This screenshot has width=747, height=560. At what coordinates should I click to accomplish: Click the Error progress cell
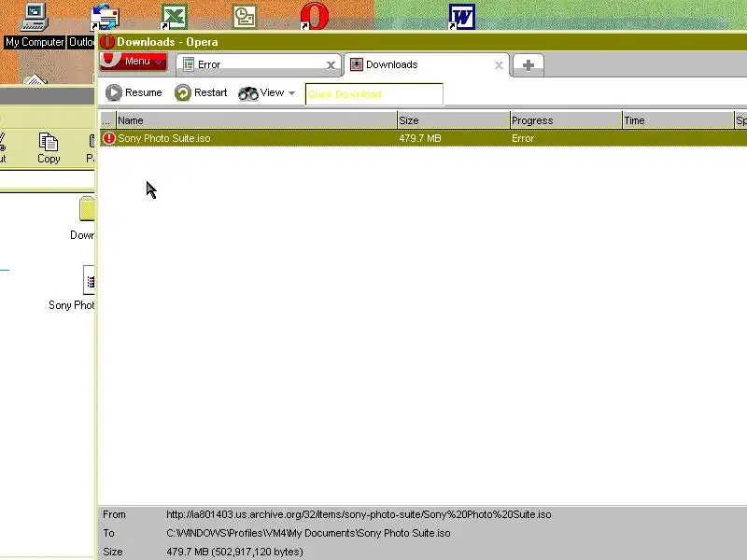pos(523,138)
